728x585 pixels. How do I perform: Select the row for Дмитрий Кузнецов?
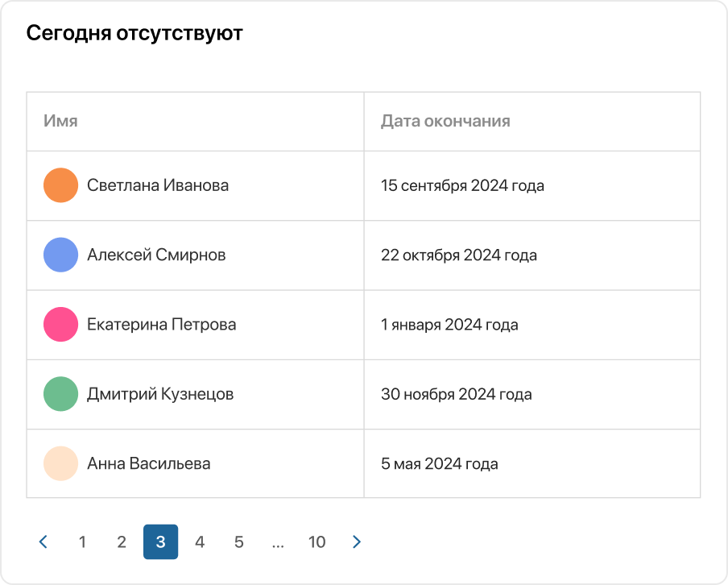point(364,394)
